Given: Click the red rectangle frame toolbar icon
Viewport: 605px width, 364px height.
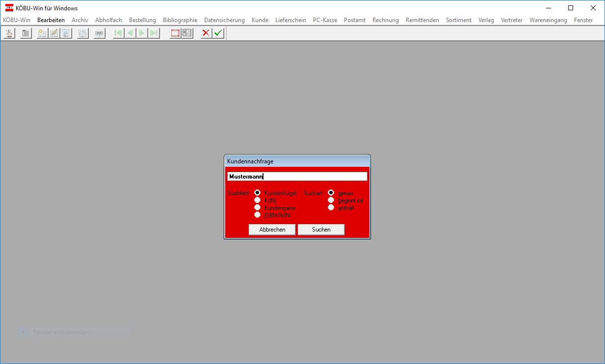Looking at the screenshot, I should 175,33.
